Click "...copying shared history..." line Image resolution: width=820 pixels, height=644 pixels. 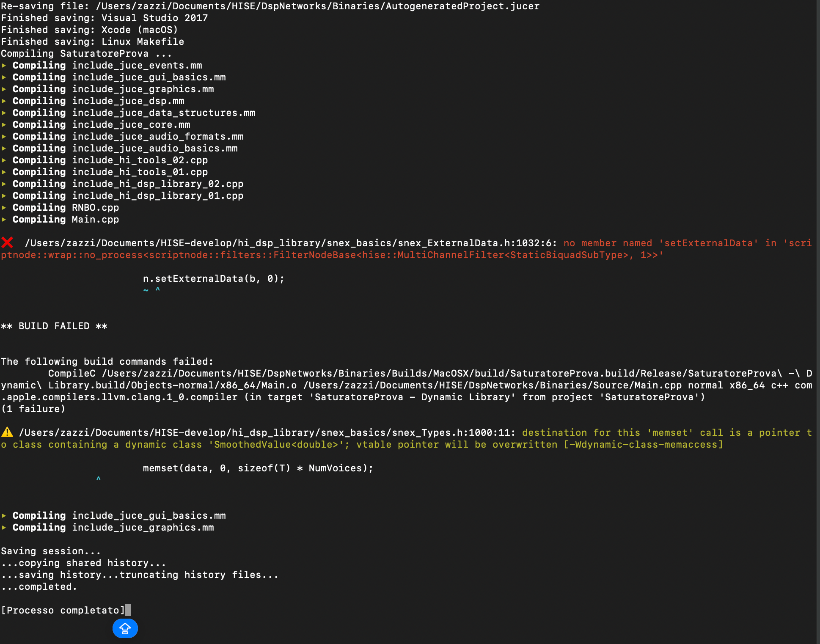coord(83,563)
